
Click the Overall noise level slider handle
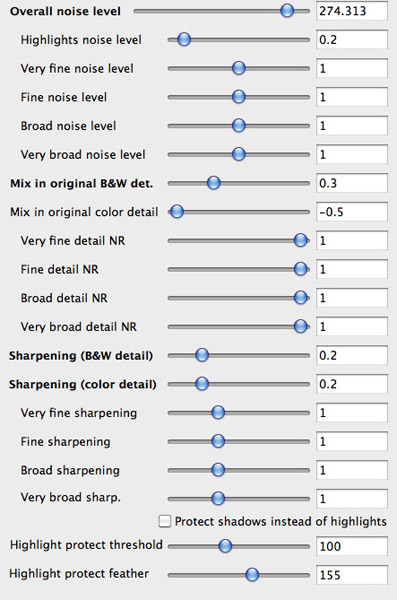pyautogui.click(x=287, y=11)
